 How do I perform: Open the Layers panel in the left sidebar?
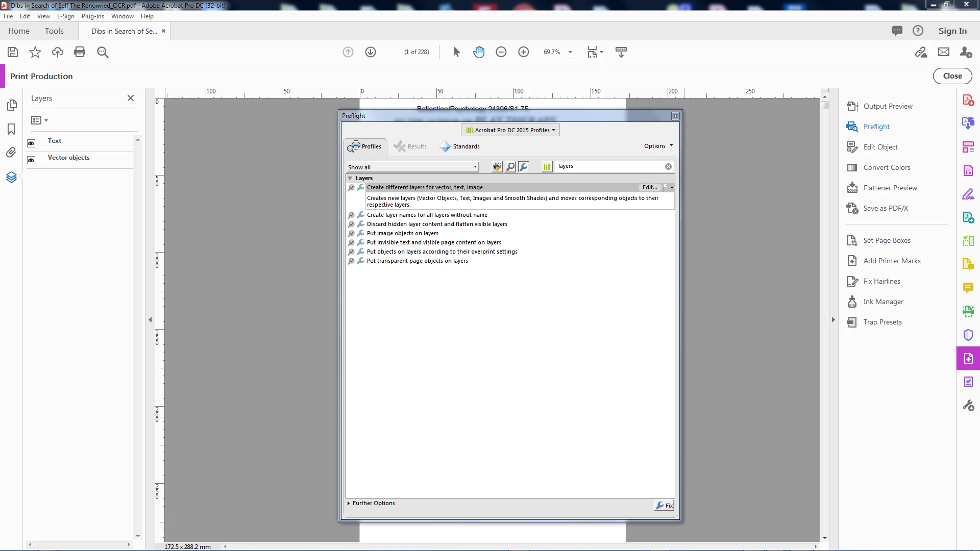(11, 177)
